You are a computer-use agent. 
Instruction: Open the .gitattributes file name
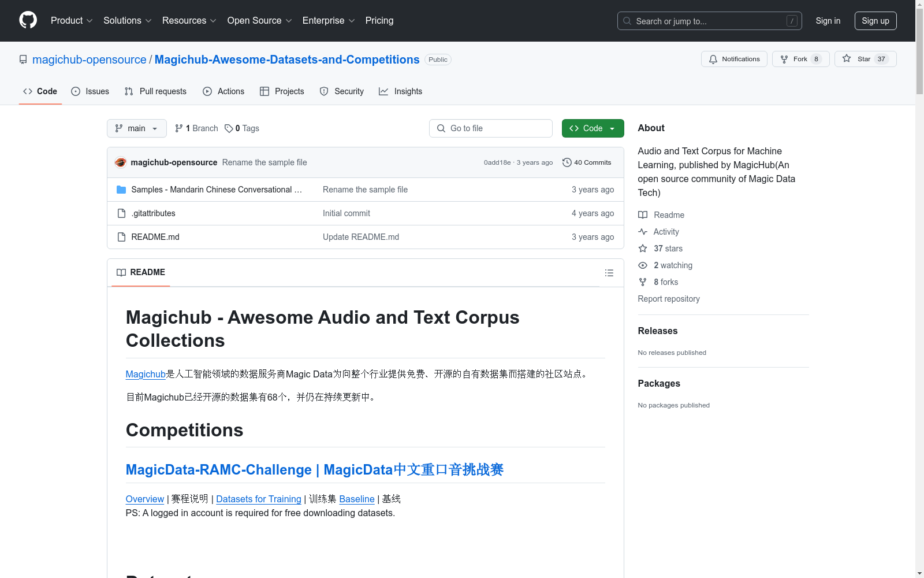[x=153, y=213]
